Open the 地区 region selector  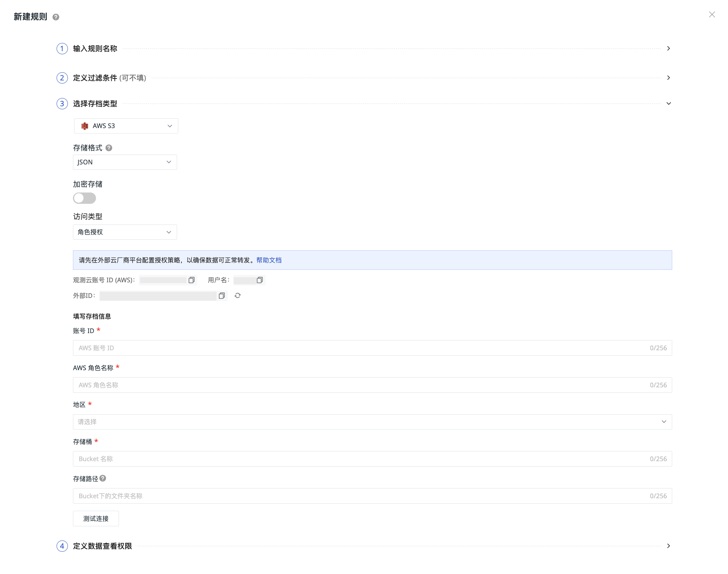click(372, 422)
